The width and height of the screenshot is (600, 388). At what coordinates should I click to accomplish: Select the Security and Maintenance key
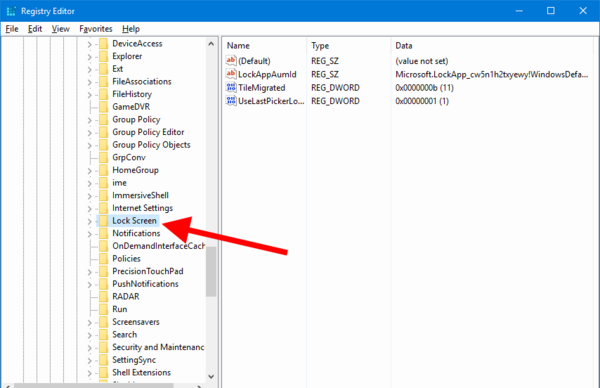coord(158,347)
